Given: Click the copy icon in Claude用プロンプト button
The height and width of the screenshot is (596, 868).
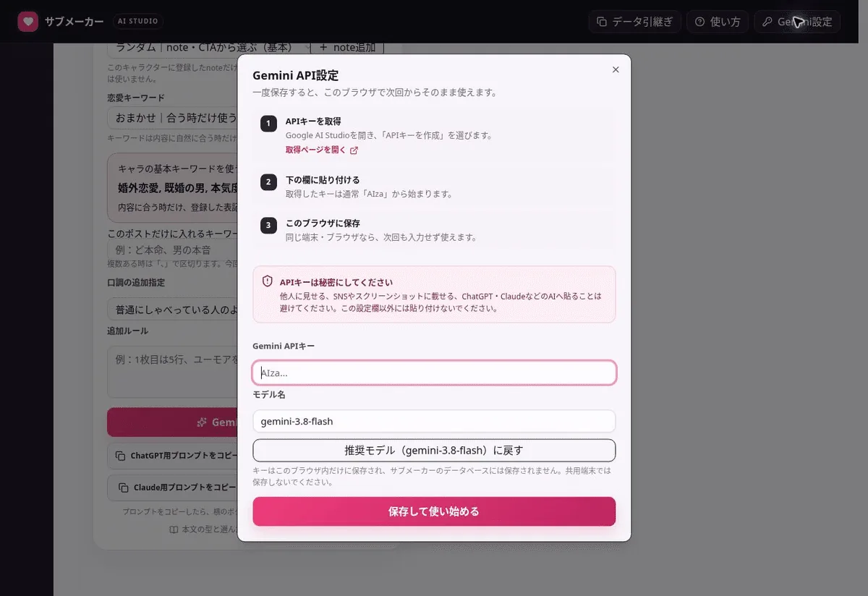Looking at the screenshot, I should pos(124,488).
